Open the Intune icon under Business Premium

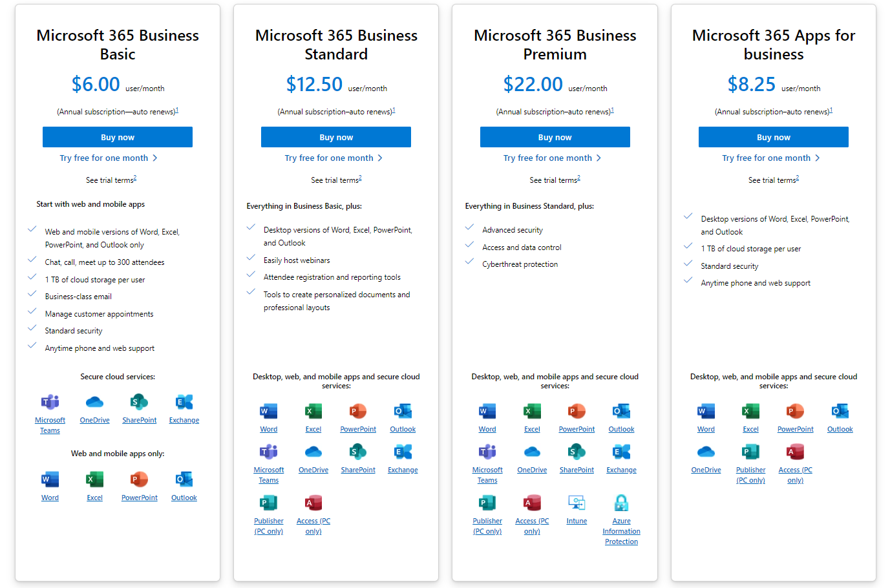[x=576, y=503]
